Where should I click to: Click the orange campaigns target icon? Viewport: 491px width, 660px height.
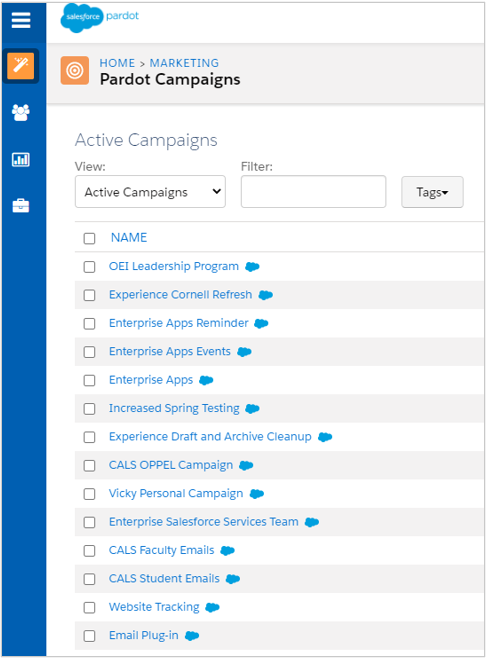tap(75, 70)
